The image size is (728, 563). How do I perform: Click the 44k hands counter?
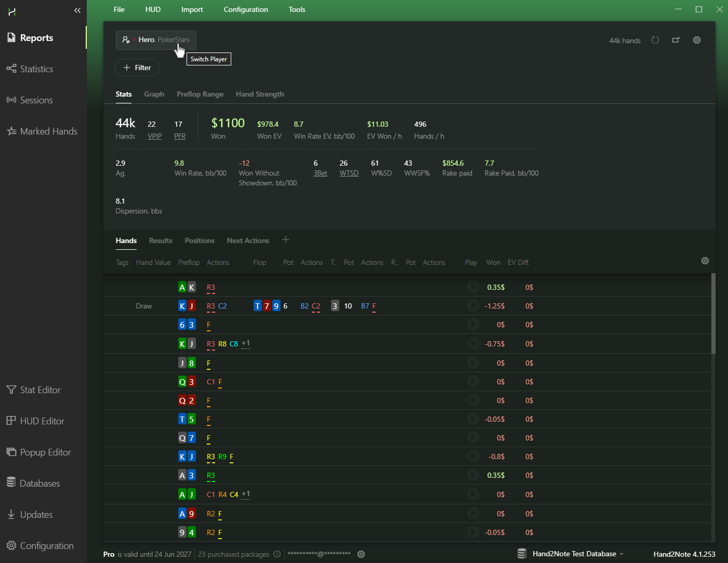coord(625,41)
